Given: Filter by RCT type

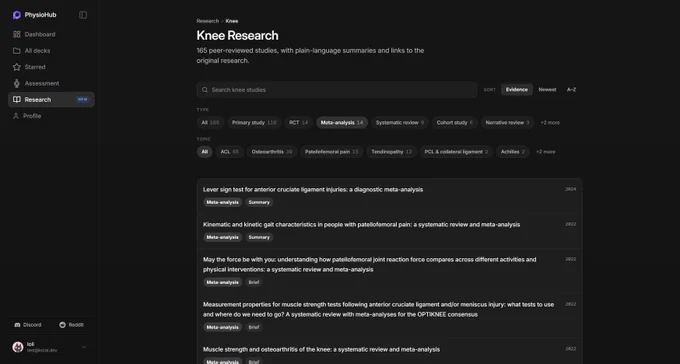Looking at the screenshot, I should point(299,123).
